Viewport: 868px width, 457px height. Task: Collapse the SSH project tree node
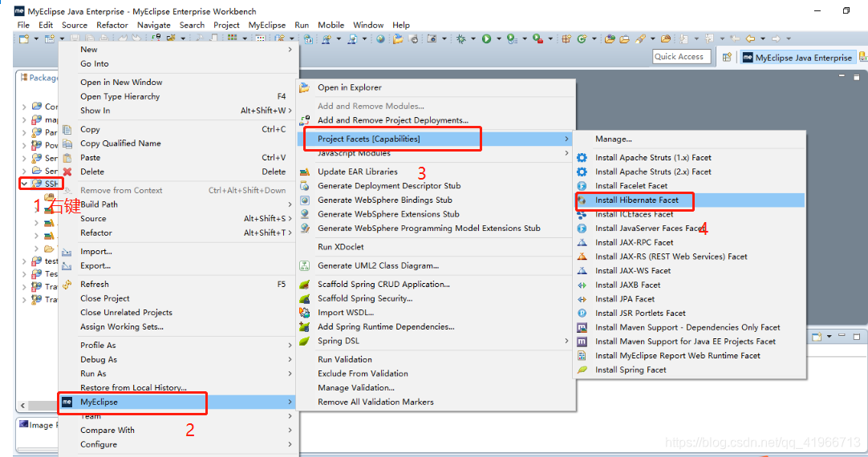(24, 184)
